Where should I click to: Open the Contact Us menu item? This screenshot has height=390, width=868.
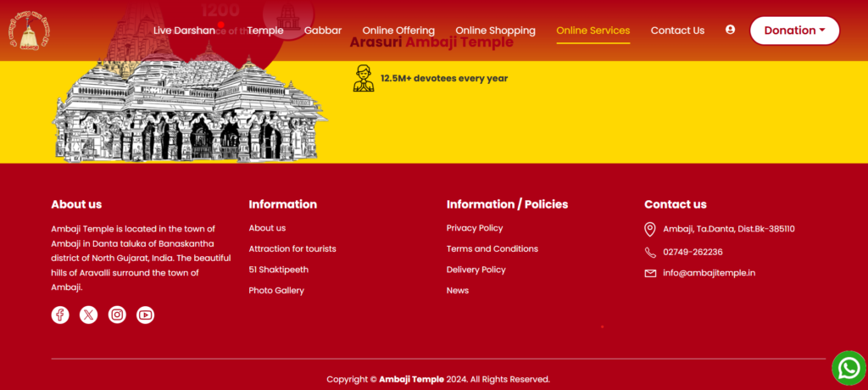(677, 31)
